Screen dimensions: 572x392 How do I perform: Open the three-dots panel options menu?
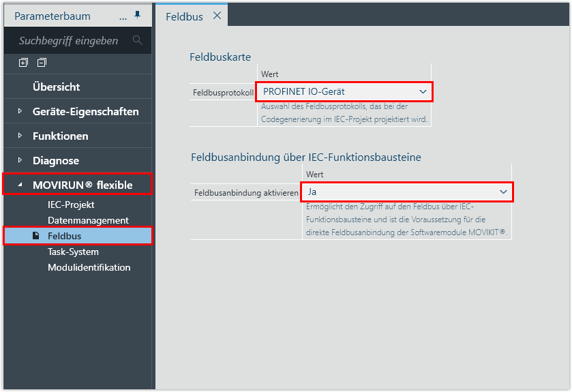(123, 15)
